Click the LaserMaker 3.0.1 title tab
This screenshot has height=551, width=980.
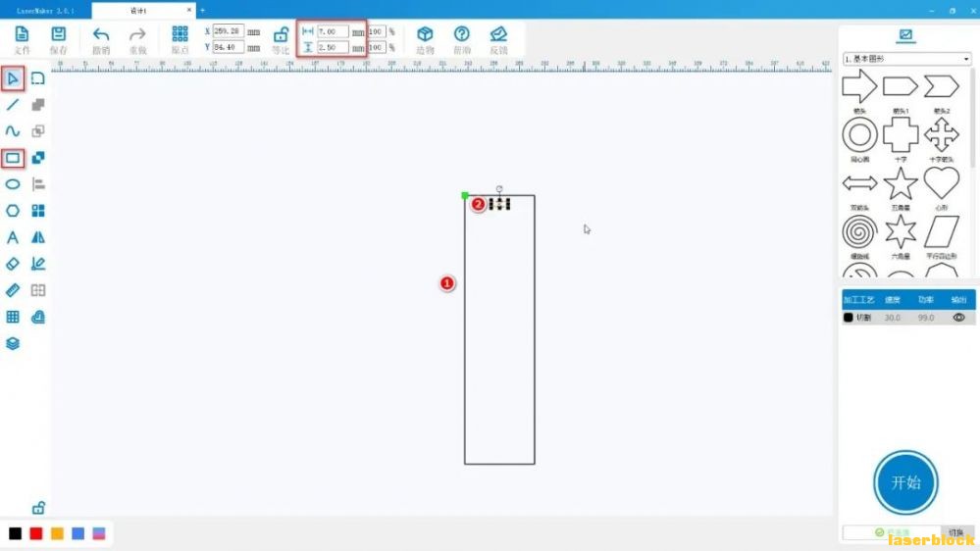click(46, 11)
